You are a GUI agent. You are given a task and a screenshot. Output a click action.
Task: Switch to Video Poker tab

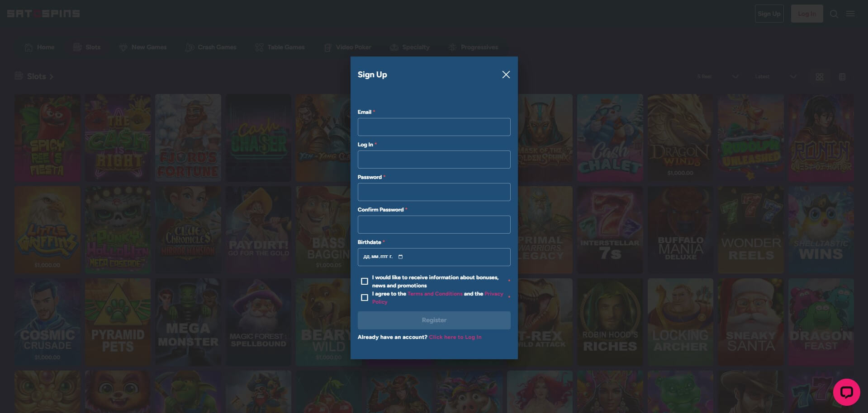tap(347, 47)
